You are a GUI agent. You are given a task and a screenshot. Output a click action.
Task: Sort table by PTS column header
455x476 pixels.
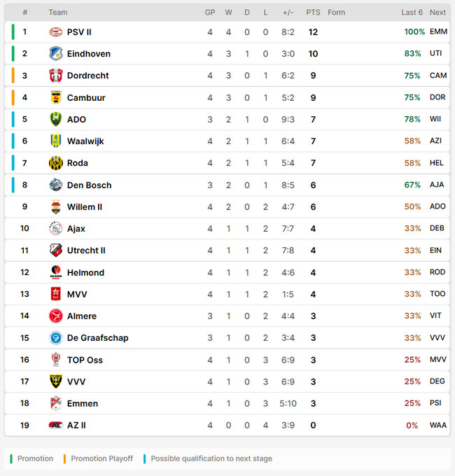[313, 13]
